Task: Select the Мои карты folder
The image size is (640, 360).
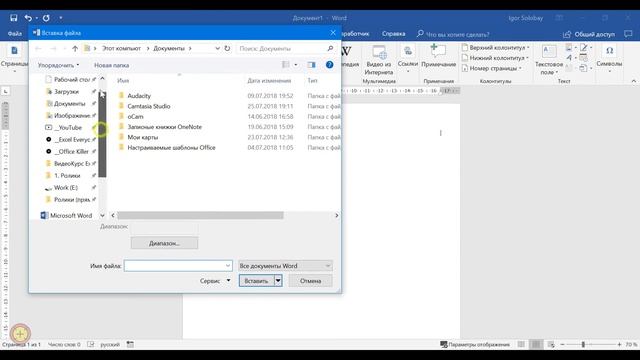Action: click(142, 137)
